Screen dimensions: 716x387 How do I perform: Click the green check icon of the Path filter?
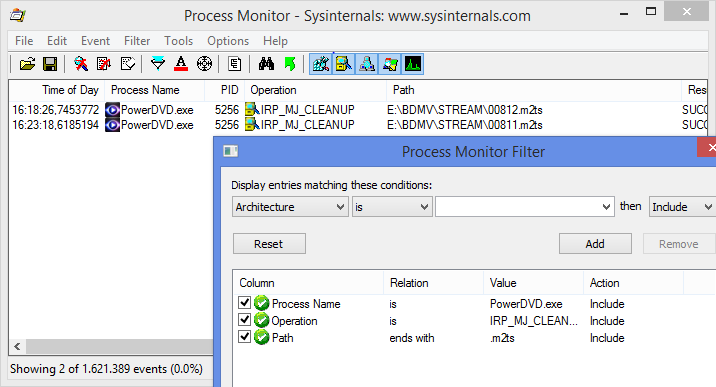point(262,337)
